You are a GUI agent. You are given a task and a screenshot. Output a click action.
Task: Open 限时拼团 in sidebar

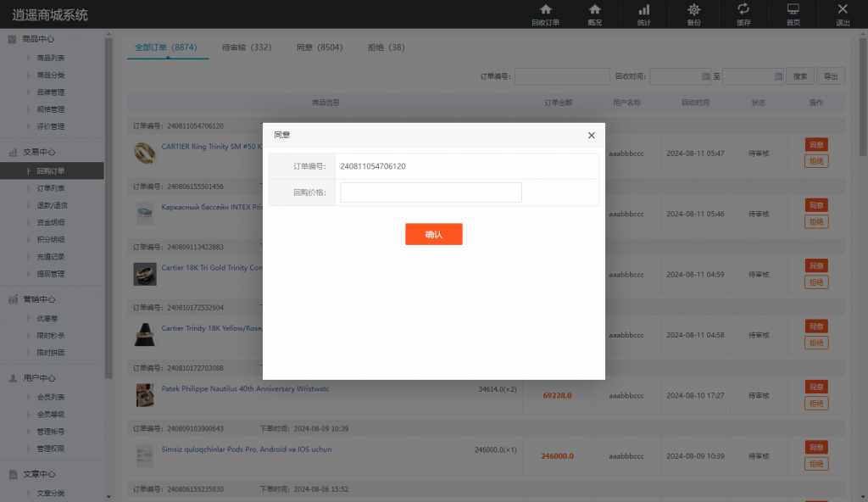pos(50,353)
